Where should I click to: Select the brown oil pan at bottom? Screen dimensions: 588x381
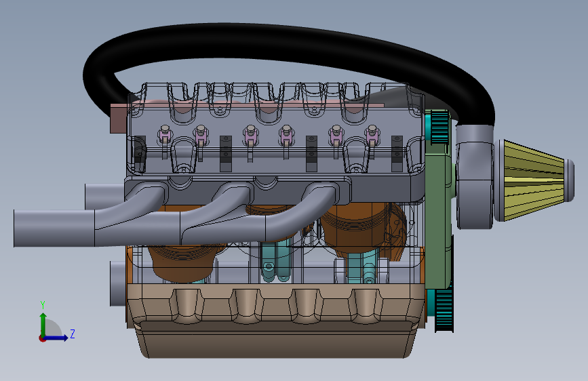277,321
